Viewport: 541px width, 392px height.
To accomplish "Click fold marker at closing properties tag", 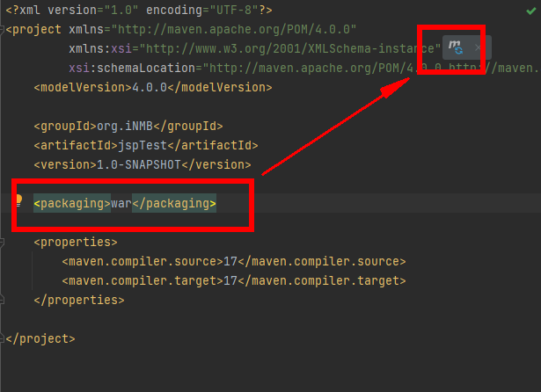I will [4, 300].
